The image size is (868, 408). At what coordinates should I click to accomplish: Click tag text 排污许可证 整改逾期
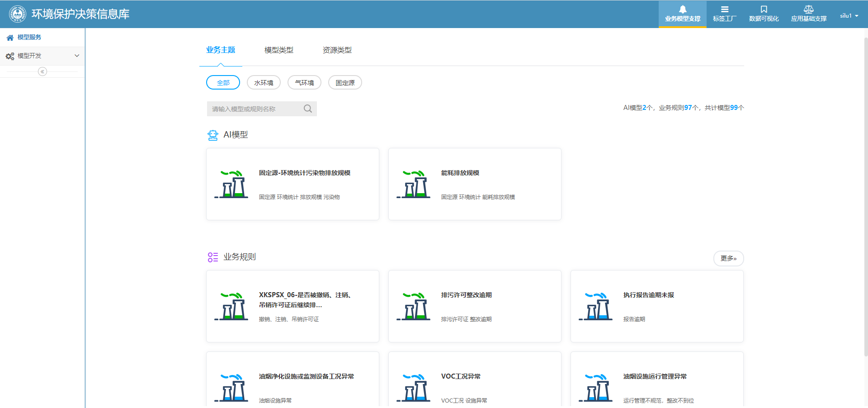(467, 319)
